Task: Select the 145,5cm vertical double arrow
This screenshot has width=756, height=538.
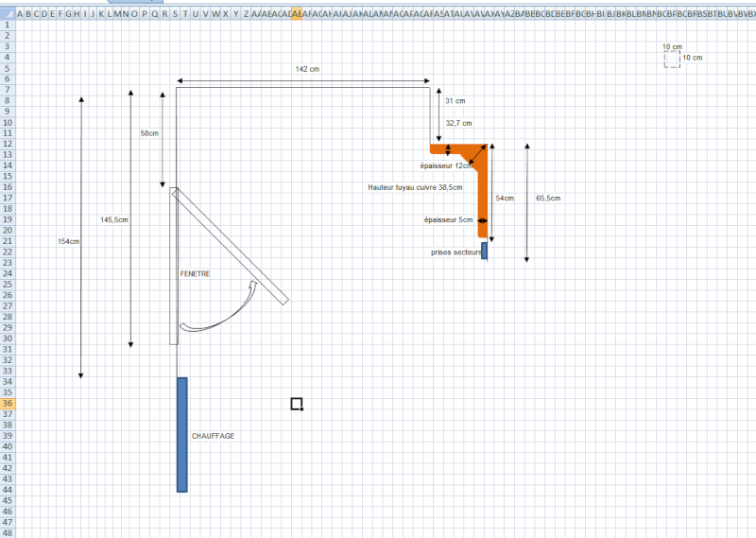Action: pyautogui.click(x=130, y=218)
